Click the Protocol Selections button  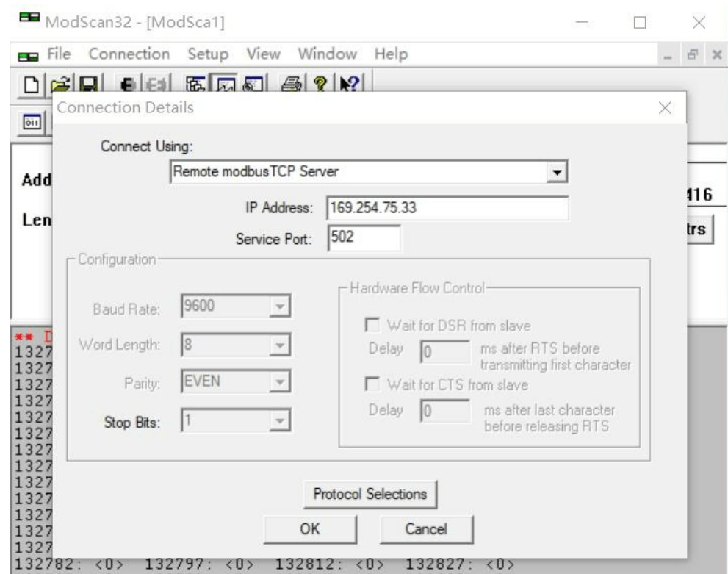point(370,494)
